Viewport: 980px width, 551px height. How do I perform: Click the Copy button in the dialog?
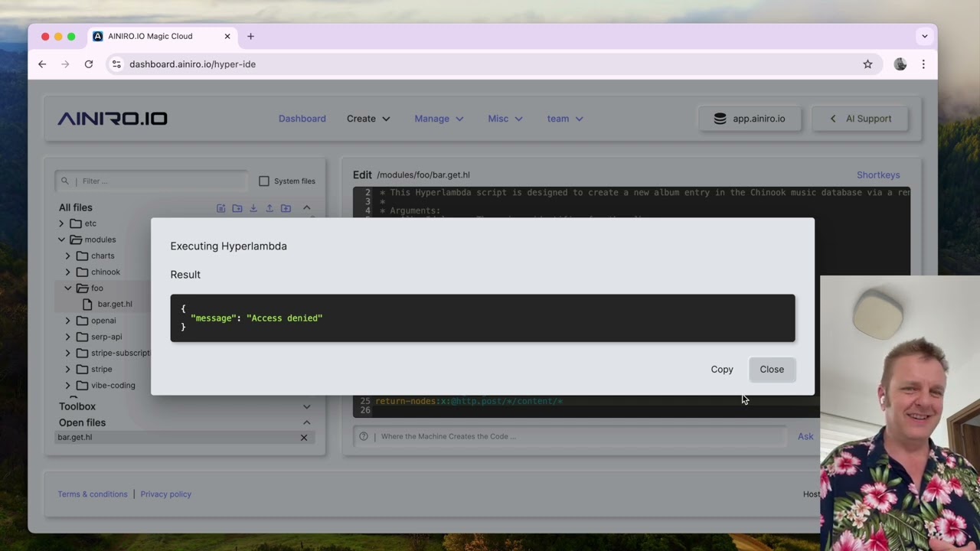point(722,370)
